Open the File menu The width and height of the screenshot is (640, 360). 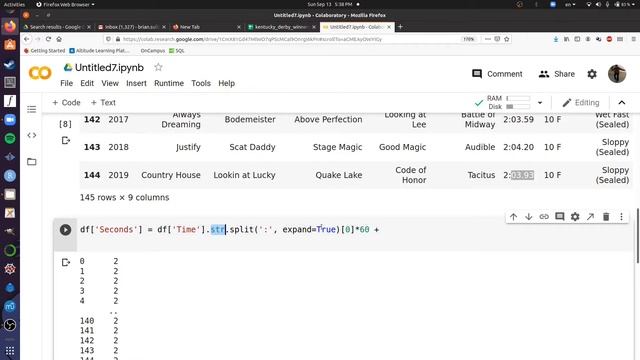tap(67, 83)
